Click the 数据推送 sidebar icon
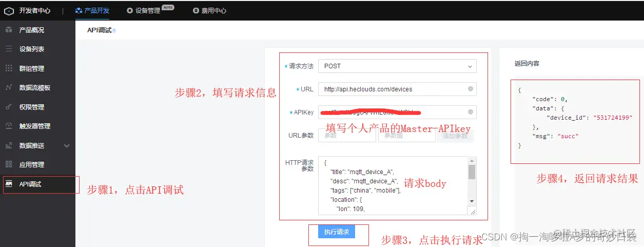This screenshot has width=644, height=247. (9, 145)
